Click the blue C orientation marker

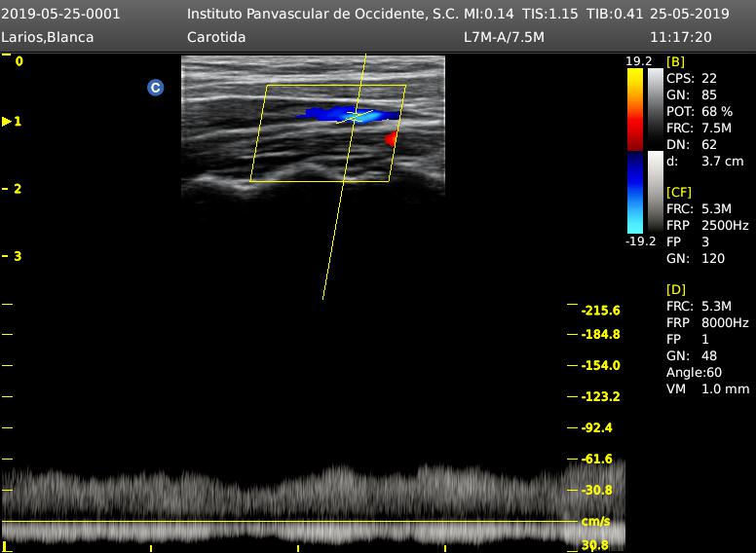coord(155,88)
